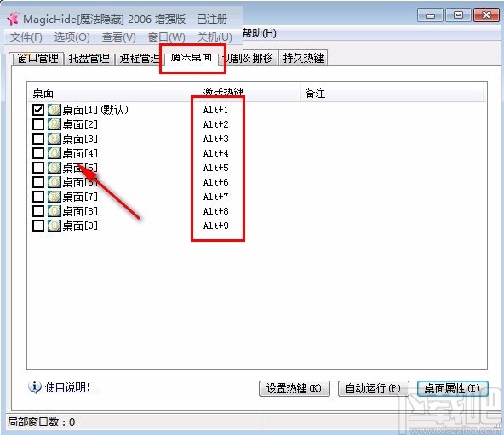This screenshot has width=504, height=435.
Task: Select the Alt+8 hotkey cell
Action: [215, 211]
